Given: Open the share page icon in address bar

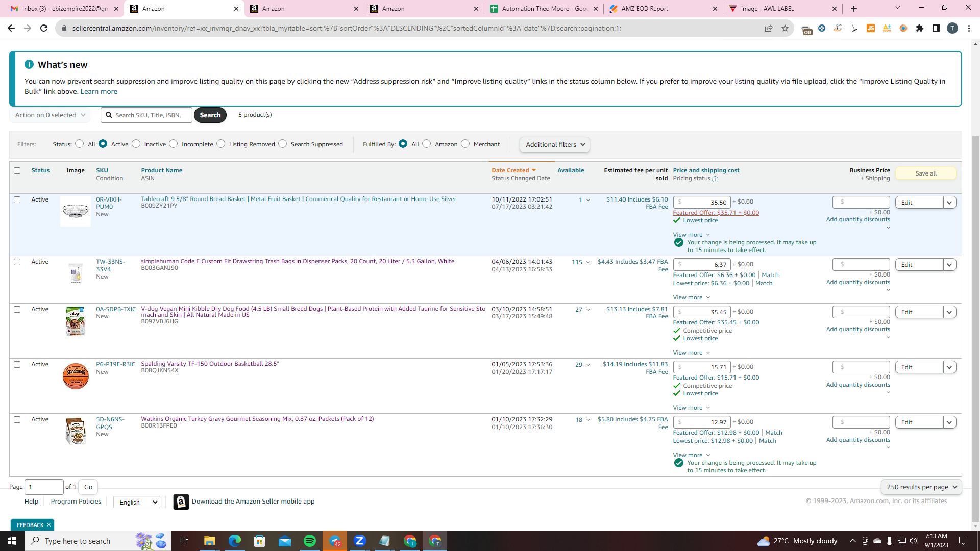Looking at the screenshot, I should 769,28.
